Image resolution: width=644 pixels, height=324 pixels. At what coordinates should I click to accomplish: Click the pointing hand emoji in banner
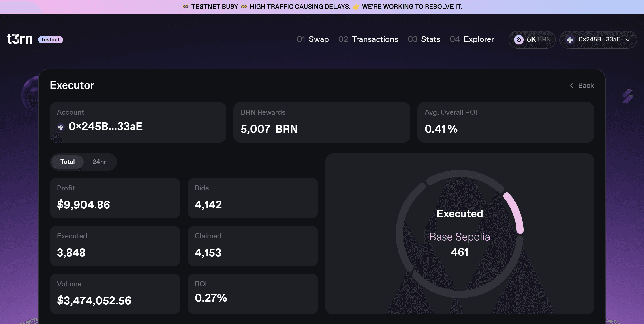356,7
